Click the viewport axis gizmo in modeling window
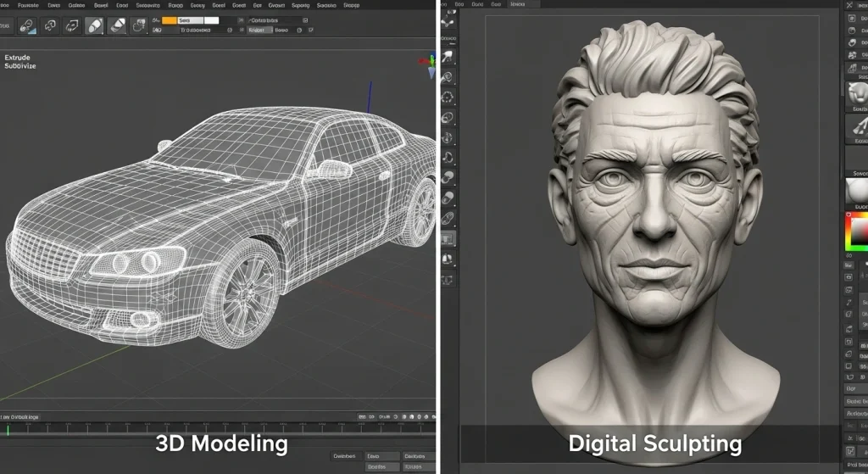This screenshot has width=868, height=474. click(428, 64)
